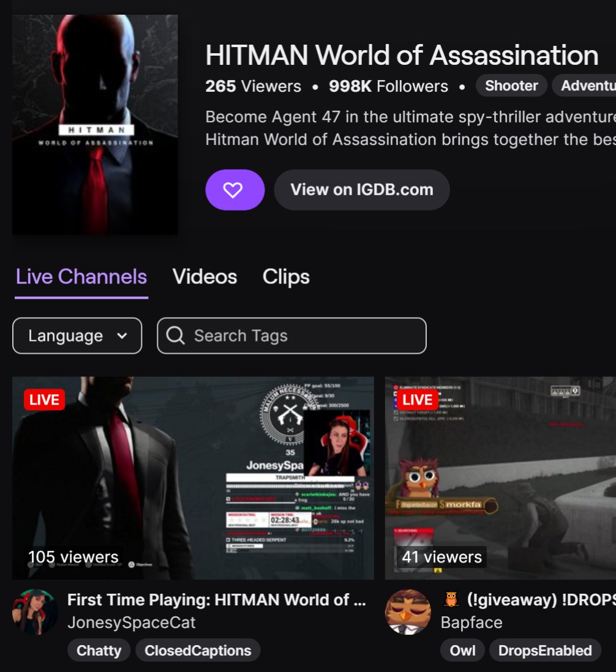Select the DropsEnabled tag
The width and height of the screenshot is (616, 672).
[545, 651]
